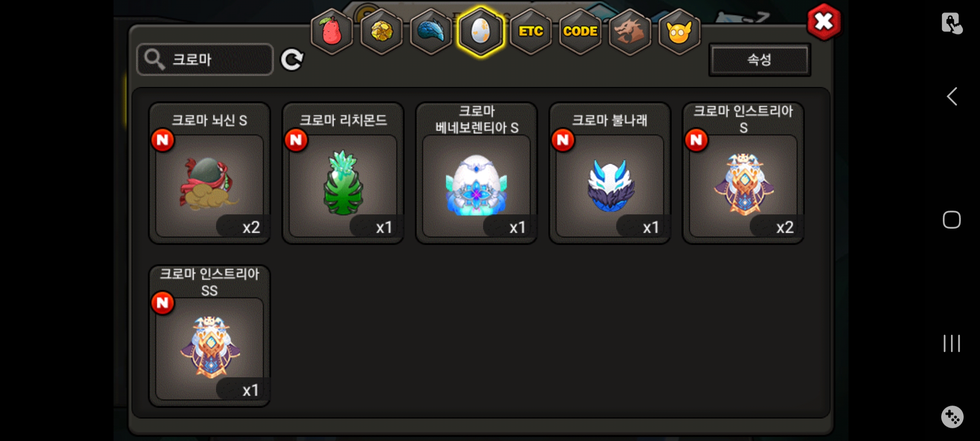Open the yellow horned mask tab

point(679,32)
